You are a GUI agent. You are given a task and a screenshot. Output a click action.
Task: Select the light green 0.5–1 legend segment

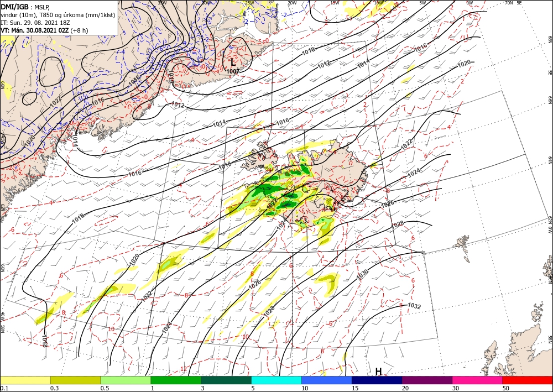[126, 380]
